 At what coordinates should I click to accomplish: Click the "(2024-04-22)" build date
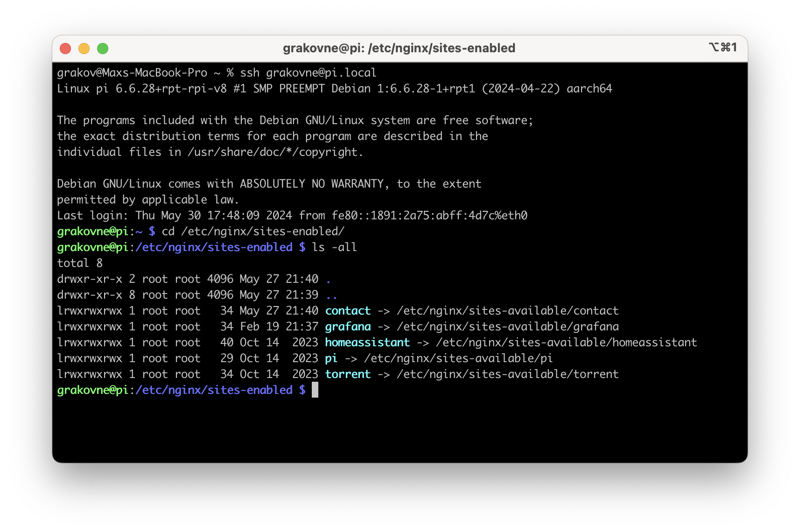tap(521, 89)
